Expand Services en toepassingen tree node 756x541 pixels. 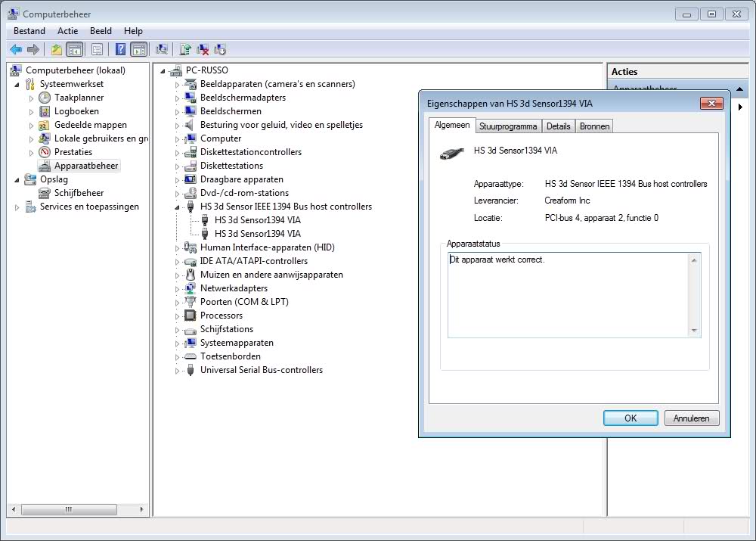coord(17,207)
